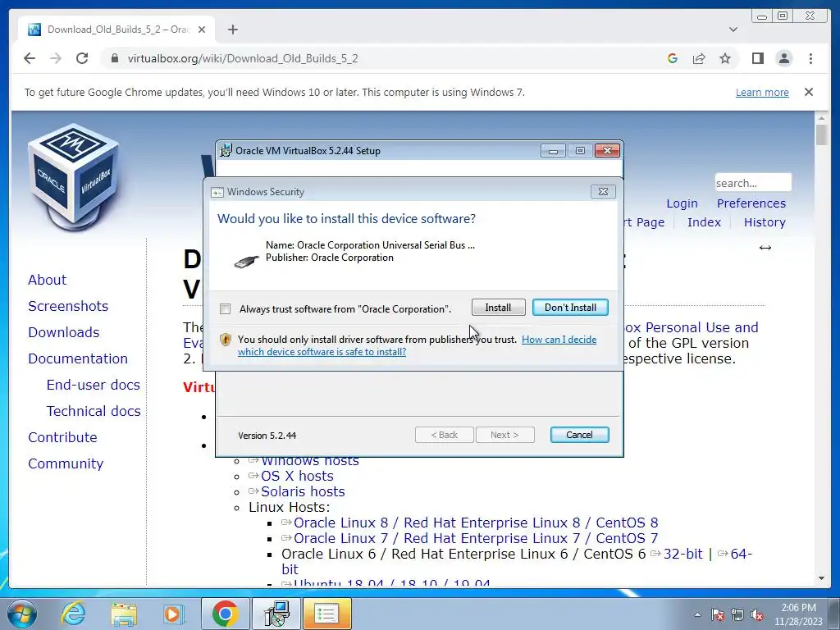
Task: Click the muted volume tray icon
Action: (x=757, y=614)
